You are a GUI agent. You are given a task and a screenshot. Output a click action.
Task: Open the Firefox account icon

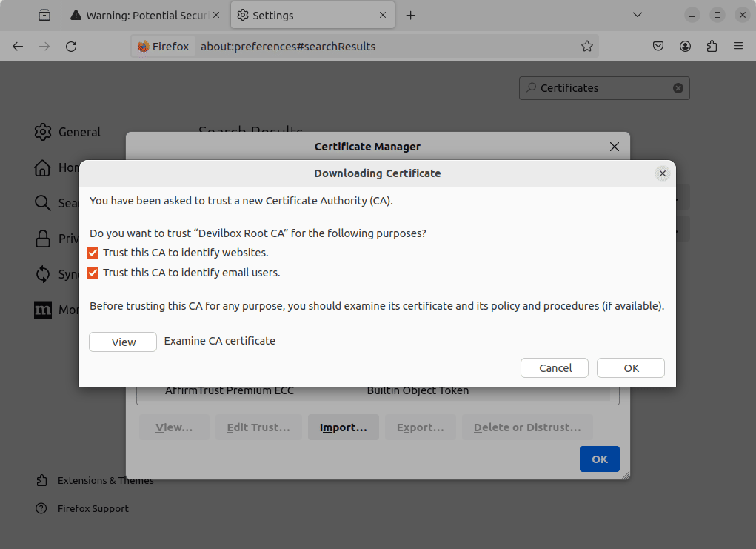[685, 47]
